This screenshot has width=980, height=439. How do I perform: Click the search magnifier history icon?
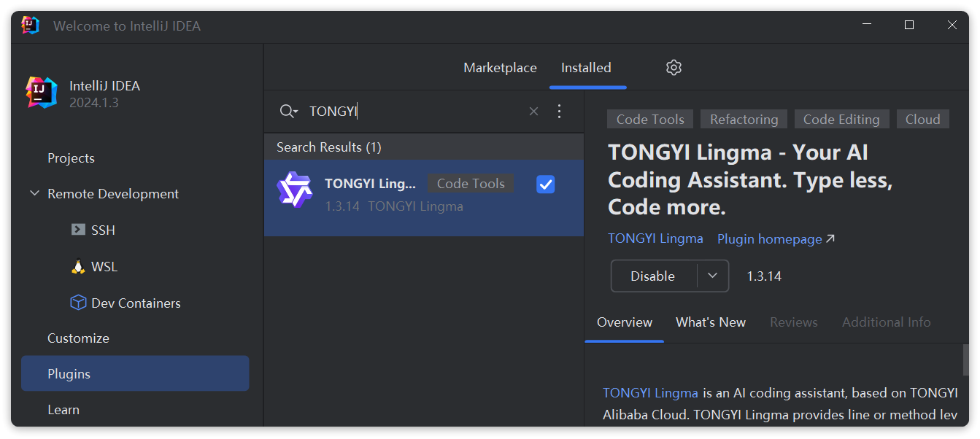click(289, 111)
